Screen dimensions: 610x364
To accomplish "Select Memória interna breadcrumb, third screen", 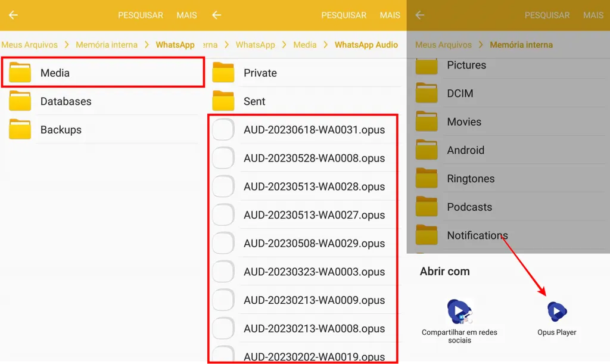I will coord(521,45).
